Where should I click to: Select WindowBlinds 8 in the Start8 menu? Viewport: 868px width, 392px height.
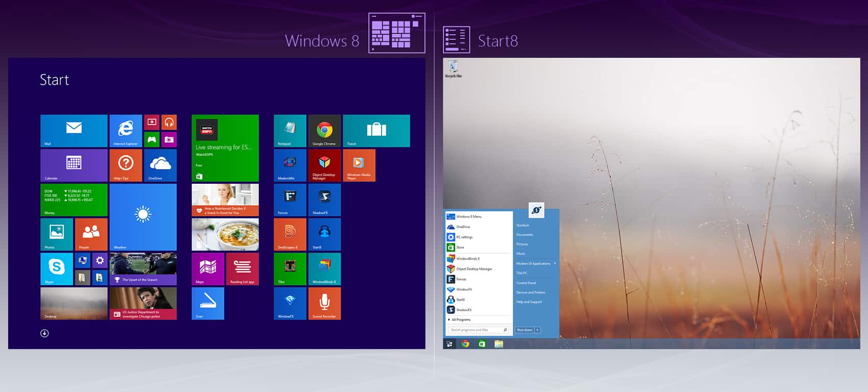[x=479, y=259]
